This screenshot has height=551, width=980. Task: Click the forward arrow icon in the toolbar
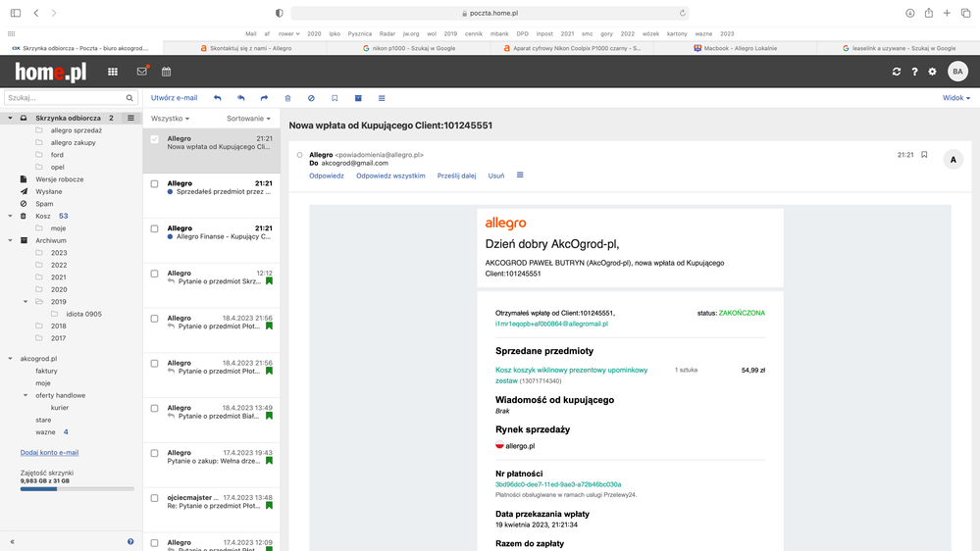264,98
